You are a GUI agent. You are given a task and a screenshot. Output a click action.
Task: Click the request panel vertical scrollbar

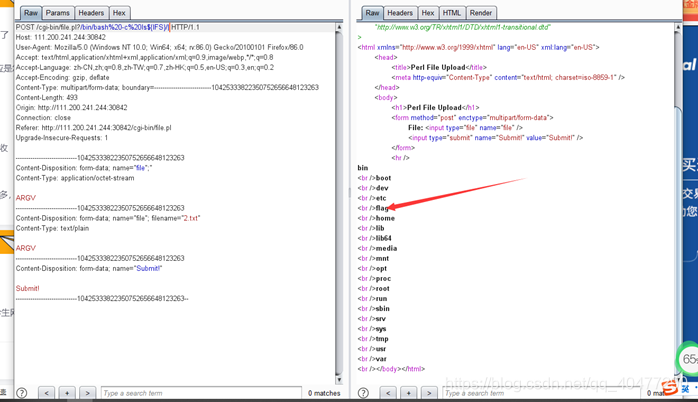(339, 203)
